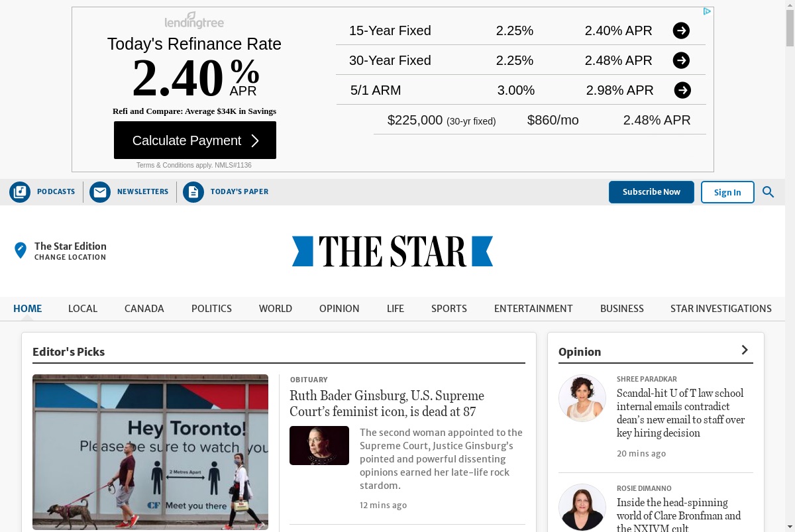The height and width of the screenshot is (532, 795).
Task: Go to the Sports section
Action: [x=449, y=309]
